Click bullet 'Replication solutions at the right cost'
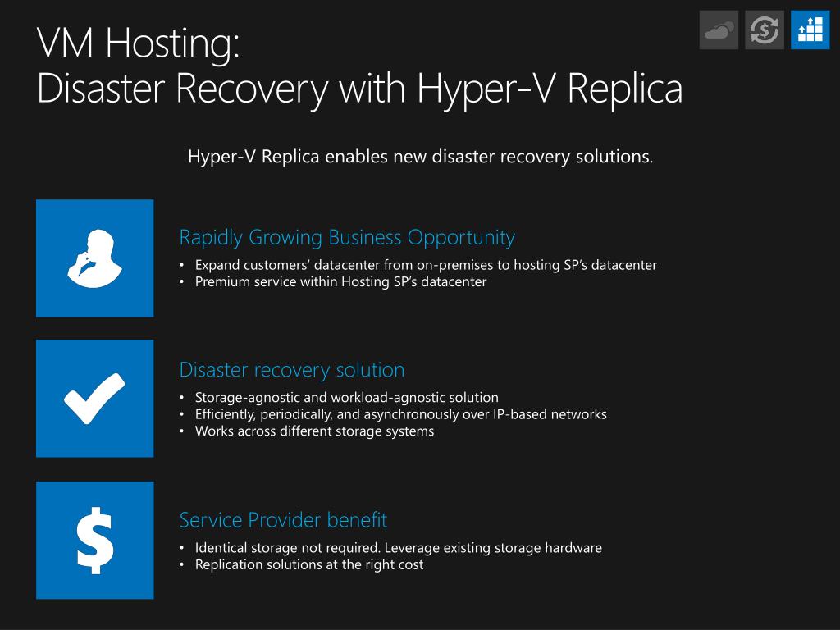 309,564
